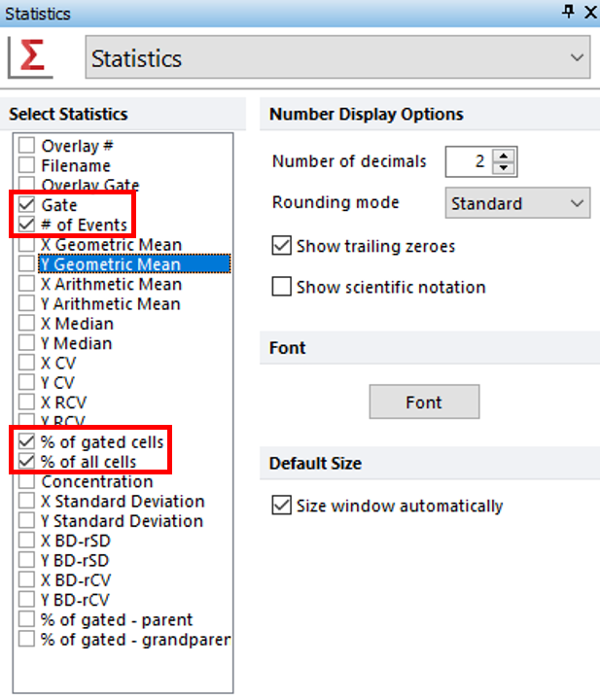
Task: Click the Number of decimals field
Action: (x=469, y=161)
